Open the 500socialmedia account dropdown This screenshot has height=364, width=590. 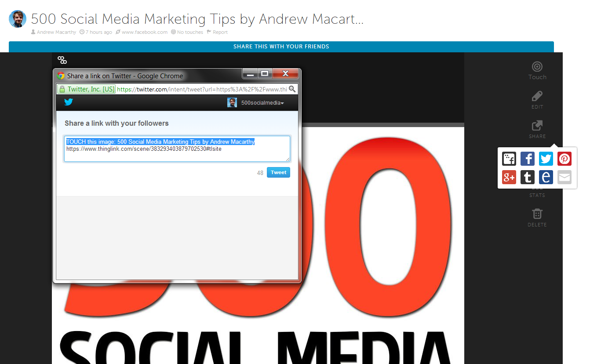coord(262,103)
